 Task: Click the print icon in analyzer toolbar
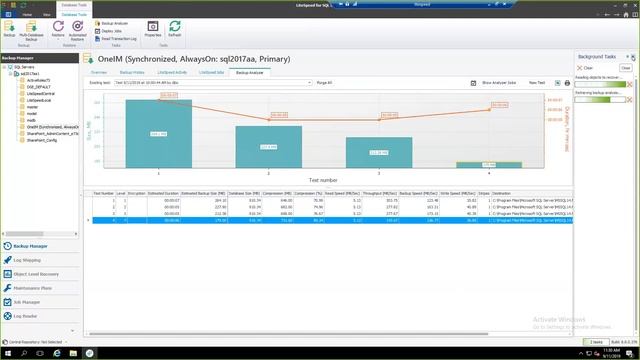tap(567, 83)
